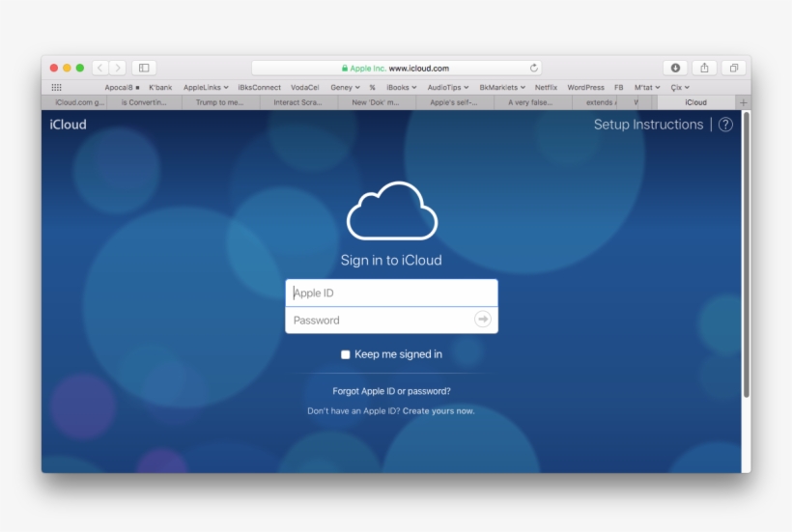Expand the AppleLinks bookmarks dropdown
The height and width of the screenshot is (532, 792).
[x=206, y=87]
